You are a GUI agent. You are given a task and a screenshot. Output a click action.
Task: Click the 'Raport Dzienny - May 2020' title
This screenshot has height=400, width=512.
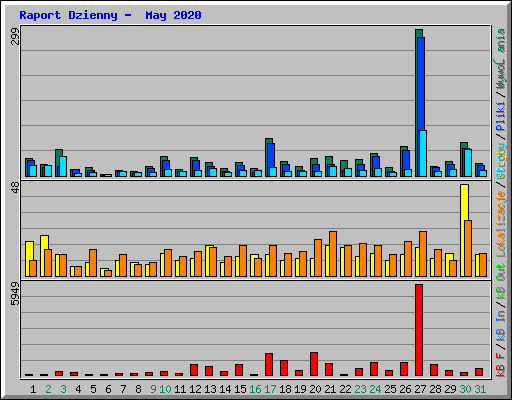(x=110, y=15)
